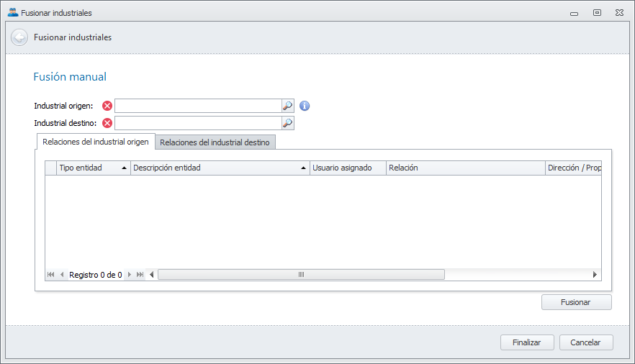Switch to Relaciones del industrial destino tab
The height and width of the screenshot is (364, 635).
click(x=215, y=142)
